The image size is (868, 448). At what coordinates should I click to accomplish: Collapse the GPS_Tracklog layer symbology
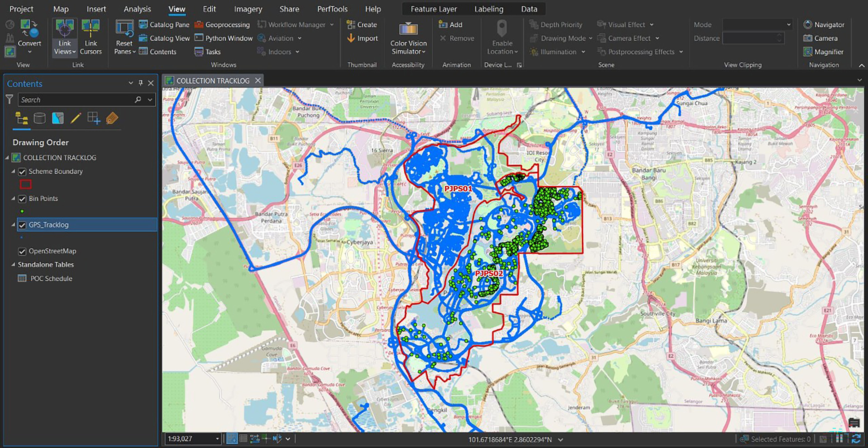[13, 225]
